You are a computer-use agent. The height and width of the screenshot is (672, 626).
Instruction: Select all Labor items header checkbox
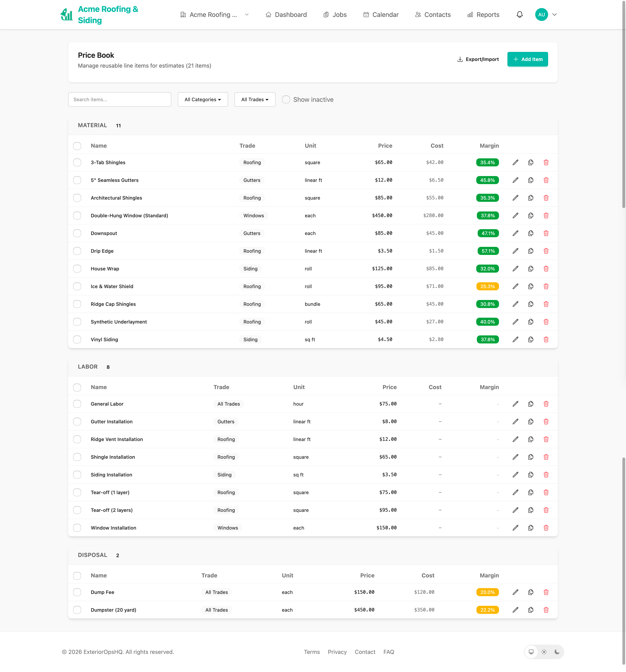[77, 387]
